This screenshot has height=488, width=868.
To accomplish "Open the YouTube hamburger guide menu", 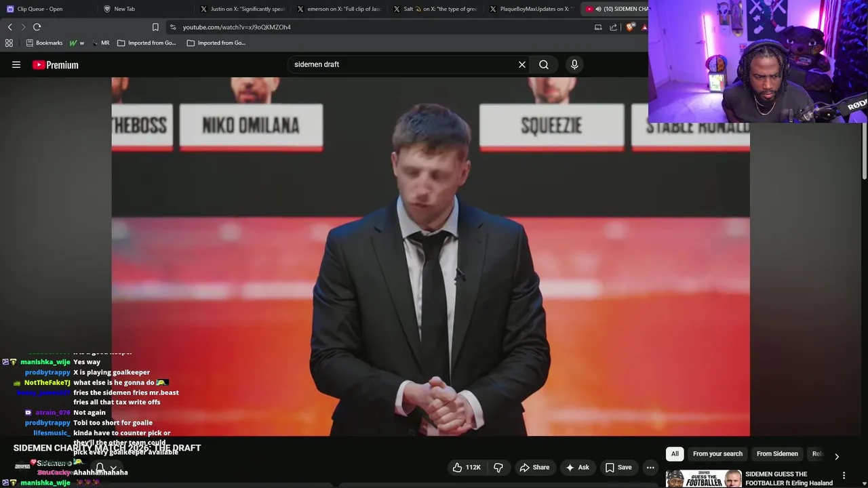I will 16,64.
